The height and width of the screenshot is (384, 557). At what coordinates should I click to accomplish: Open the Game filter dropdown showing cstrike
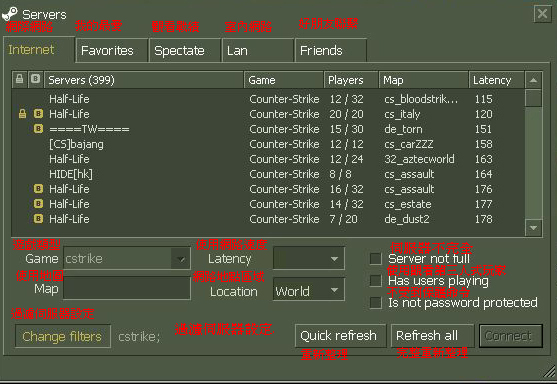127,258
